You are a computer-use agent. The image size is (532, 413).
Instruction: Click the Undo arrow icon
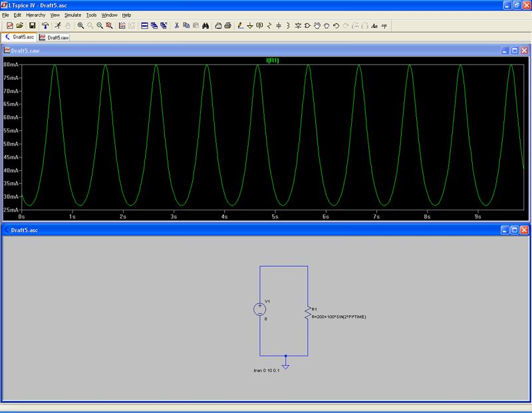pos(336,26)
